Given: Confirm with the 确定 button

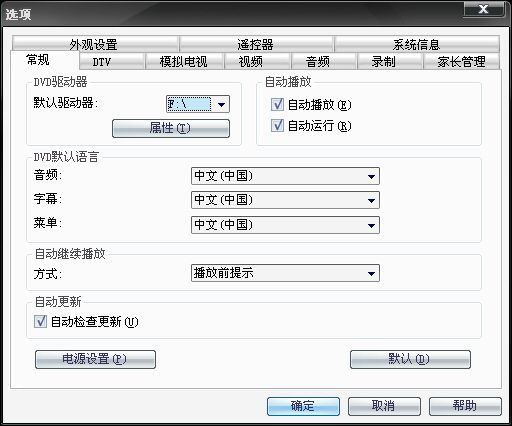Looking at the screenshot, I should click(x=303, y=406).
